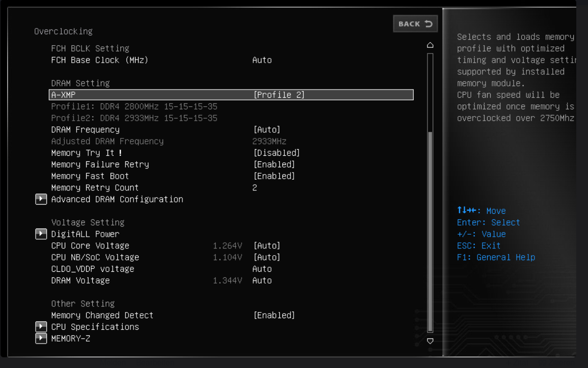588x368 pixels.
Task: Open the MEMORY-Z submenu label
Action: [x=70, y=338]
